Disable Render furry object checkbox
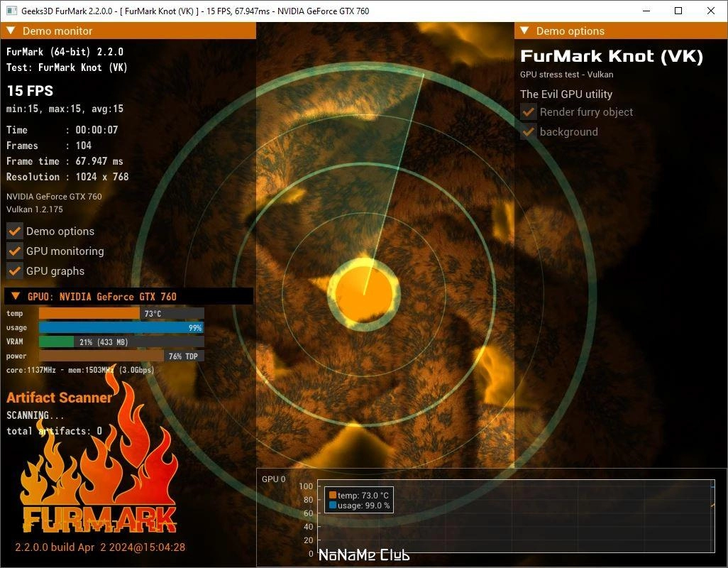Image resolution: width=728 pixels, height=568 pixels. 529,112
